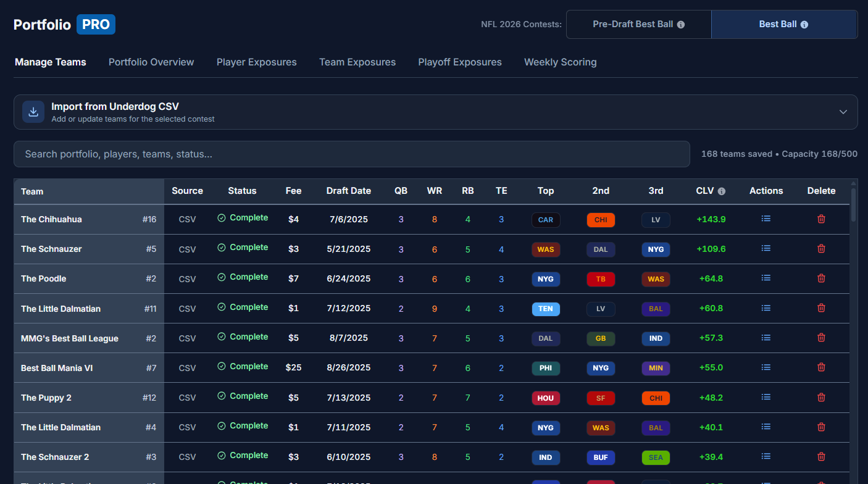Click the info icon beside CLV column

tap(720, 191)
